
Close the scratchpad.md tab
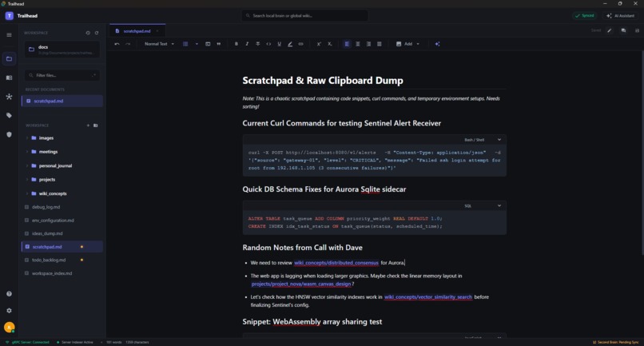point(157,31)
